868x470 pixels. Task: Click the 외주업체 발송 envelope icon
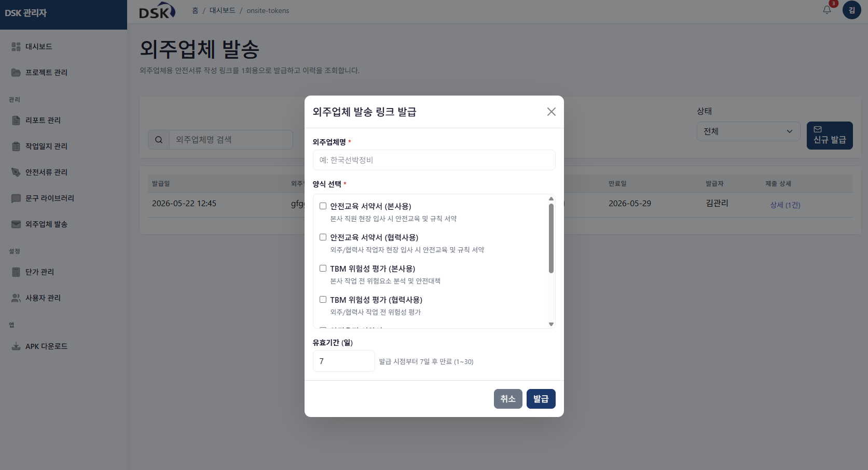16,224
